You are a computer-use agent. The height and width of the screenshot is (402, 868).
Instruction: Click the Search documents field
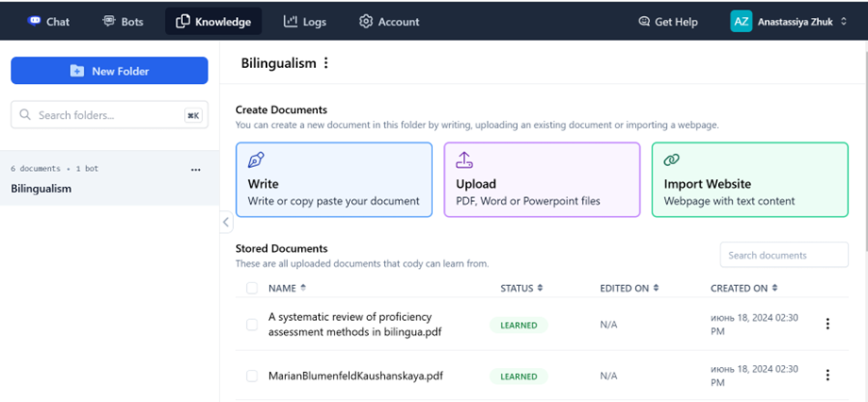pyautogui.click(x=784, y=256)
